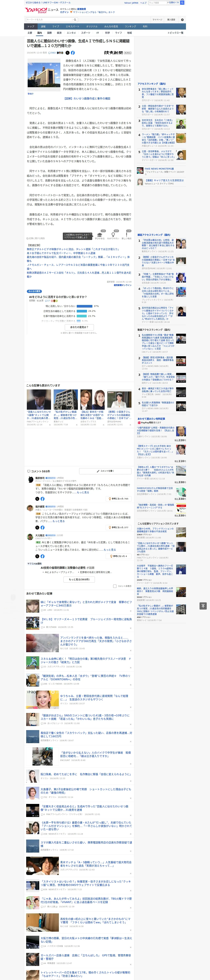Screen dimensions: 210x980
Task: Click the ログイン link
Action: tap(64, 12)
